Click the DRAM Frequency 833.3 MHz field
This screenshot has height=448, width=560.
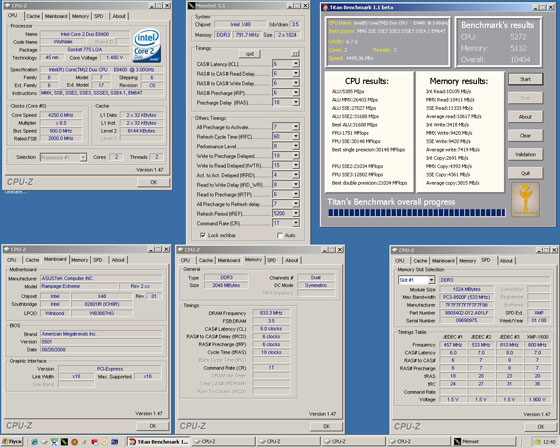point(271,313)
